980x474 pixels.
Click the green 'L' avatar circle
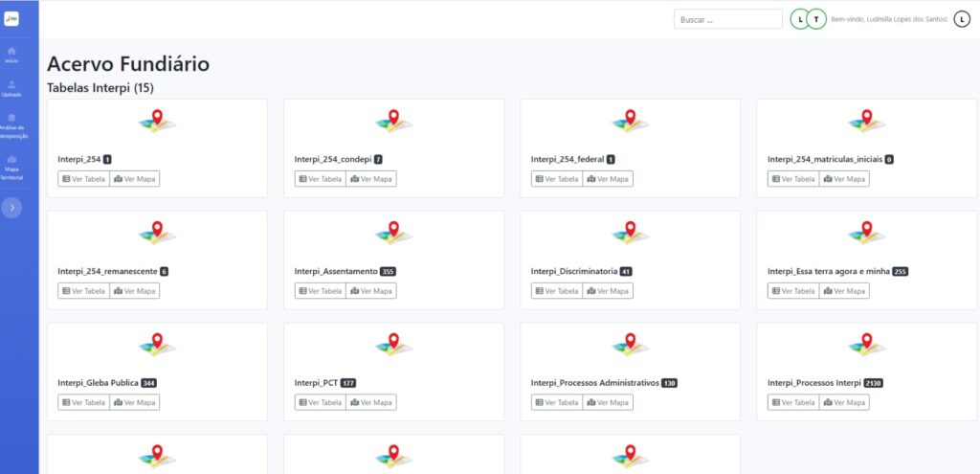click(800, 19)
